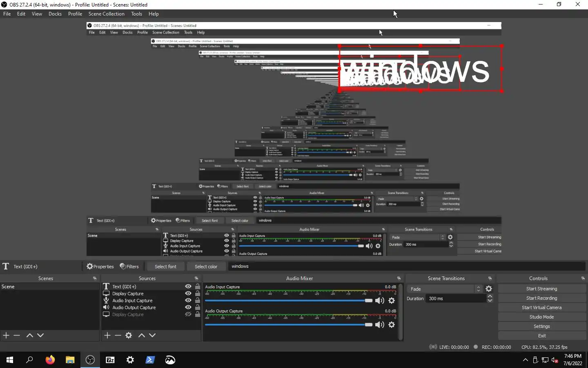The image size is (588, 368).
Task: Hide the Audio Input Capture source
Action: [188, 301]
